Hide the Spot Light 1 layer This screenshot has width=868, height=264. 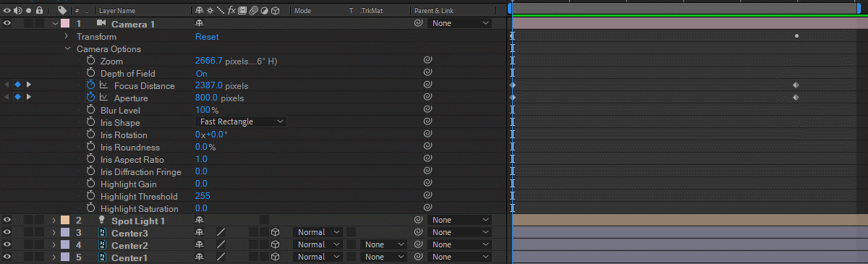pos(7,220)
